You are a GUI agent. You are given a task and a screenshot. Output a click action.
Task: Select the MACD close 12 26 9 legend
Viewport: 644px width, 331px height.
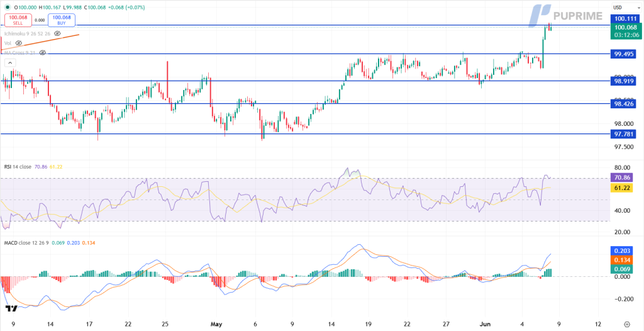click(x=26, y=243)
